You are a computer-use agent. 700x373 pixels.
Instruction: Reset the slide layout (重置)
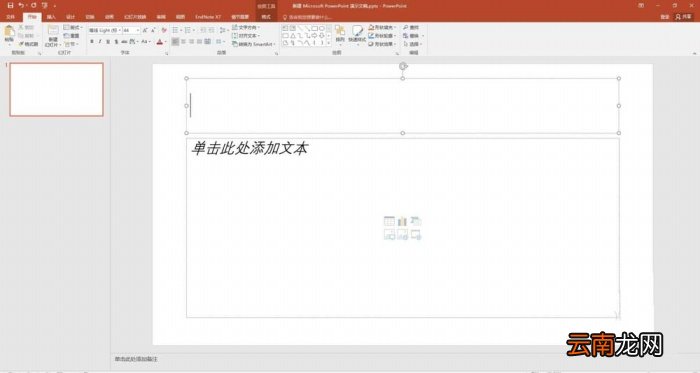(x=71, y=36)
